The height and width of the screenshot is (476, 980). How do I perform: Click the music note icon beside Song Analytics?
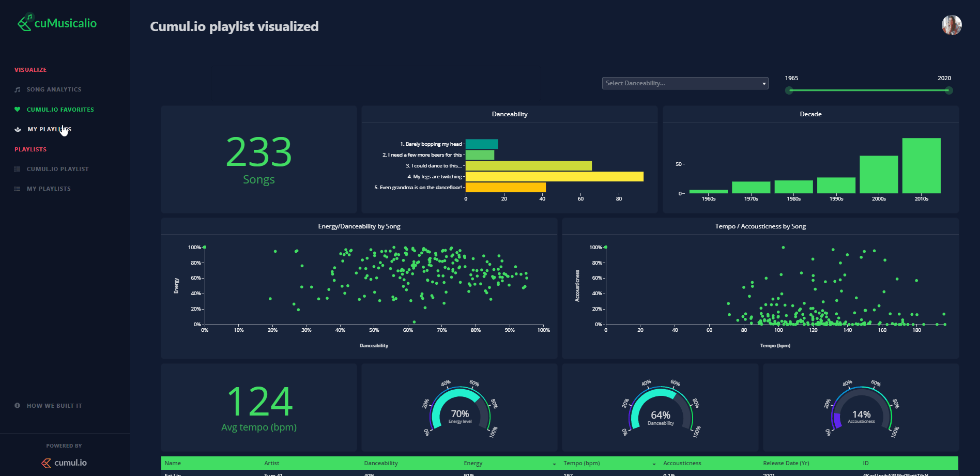pyautogui.click(x=18, y=89)
